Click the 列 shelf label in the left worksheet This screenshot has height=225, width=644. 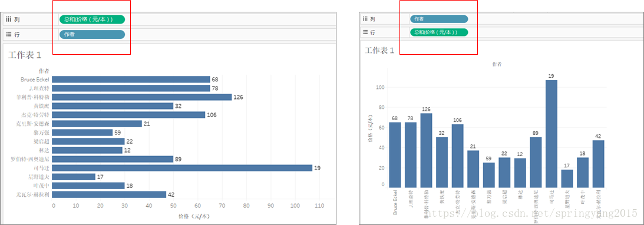(x=16, y=19)
